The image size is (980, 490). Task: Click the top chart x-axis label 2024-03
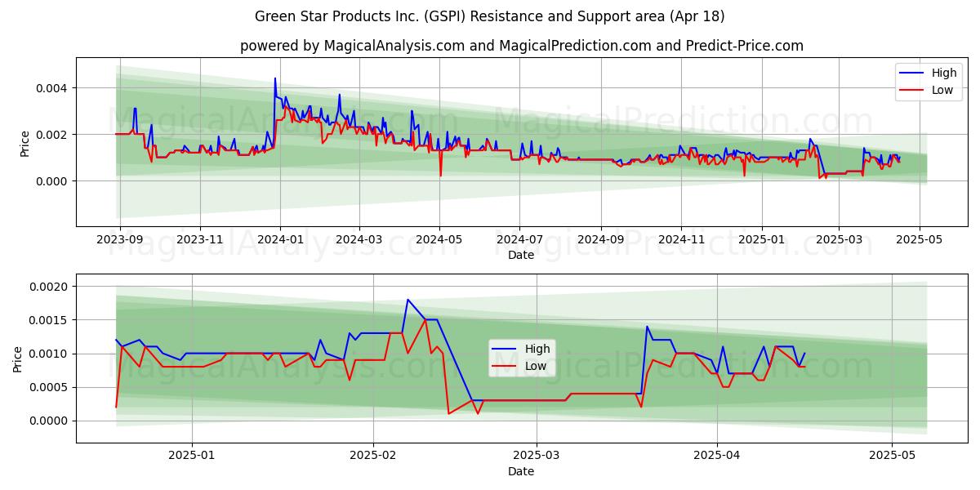click(x=359, y=240)
